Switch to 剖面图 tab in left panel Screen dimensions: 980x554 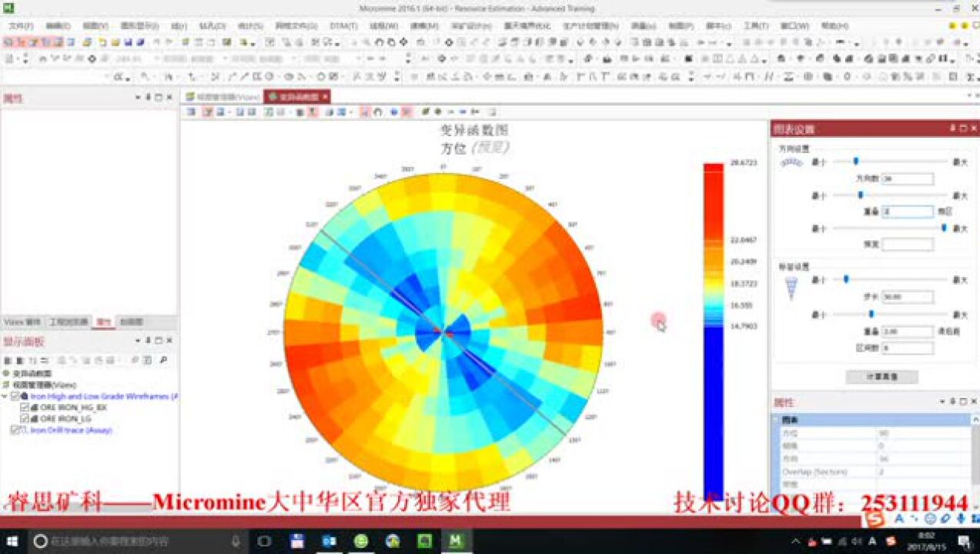(131, 322)
